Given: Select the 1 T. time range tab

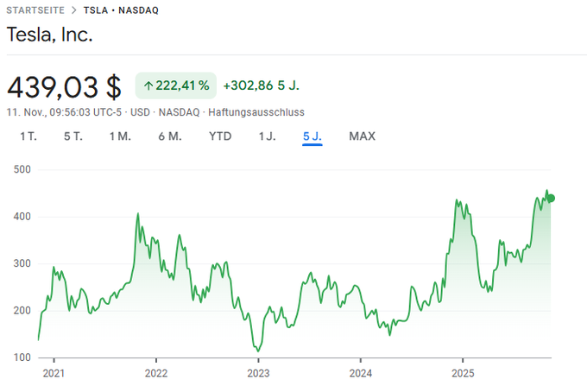Looking at the screenshot, I should point(28,136).
